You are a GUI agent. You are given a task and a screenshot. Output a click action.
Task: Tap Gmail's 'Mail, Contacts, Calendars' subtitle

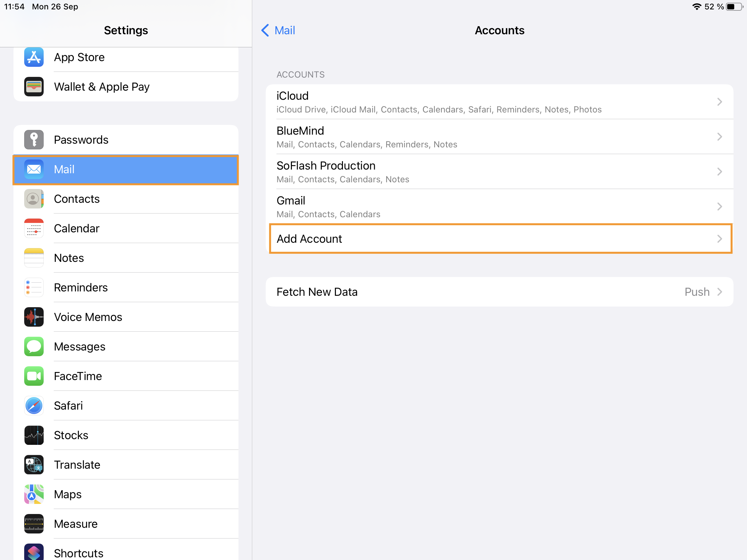coord(328,214)
